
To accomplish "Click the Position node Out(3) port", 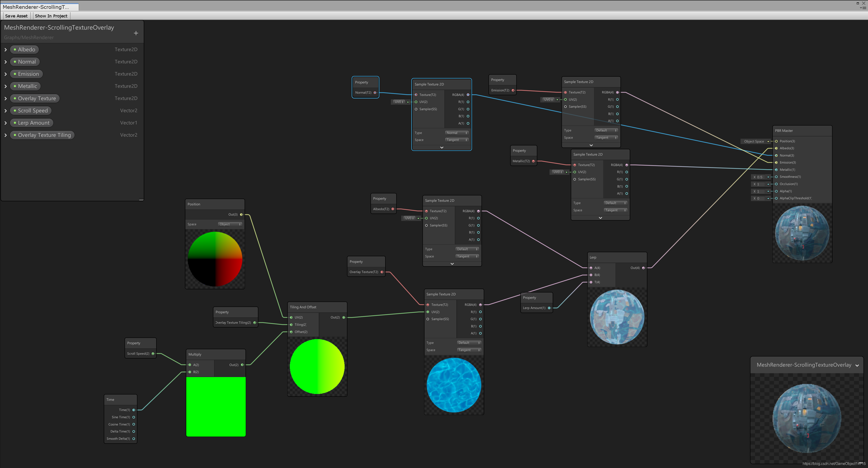I will [x=241, y=214].
